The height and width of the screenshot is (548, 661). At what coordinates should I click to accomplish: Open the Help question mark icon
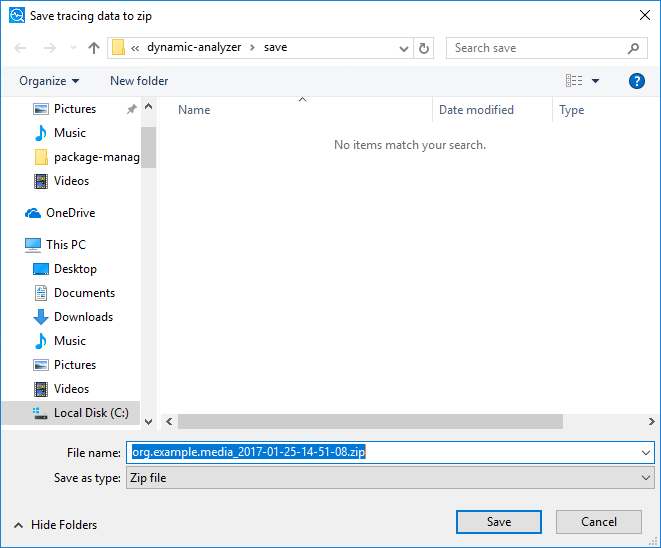(x=636, y=81)
